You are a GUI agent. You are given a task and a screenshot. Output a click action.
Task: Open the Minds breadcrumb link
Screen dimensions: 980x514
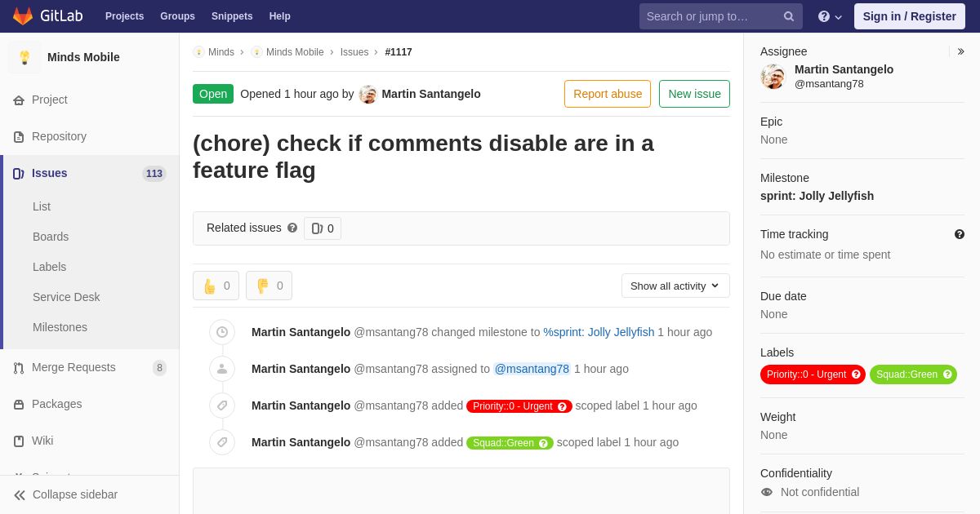221,52
